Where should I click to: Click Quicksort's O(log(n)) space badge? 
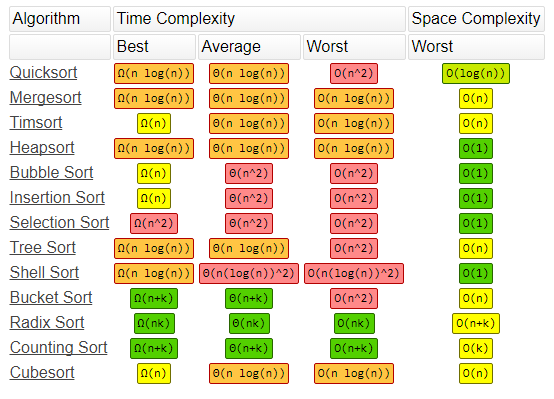pos(476,74)
